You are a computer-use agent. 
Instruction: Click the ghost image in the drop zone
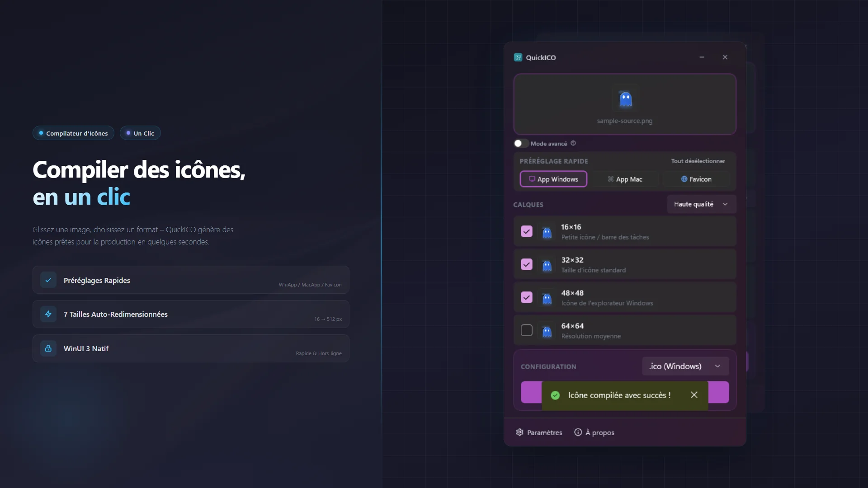[625, 99]
